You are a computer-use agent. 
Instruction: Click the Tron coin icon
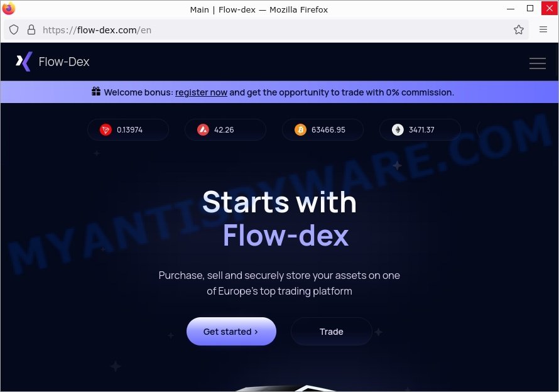(x=106, y=130)
